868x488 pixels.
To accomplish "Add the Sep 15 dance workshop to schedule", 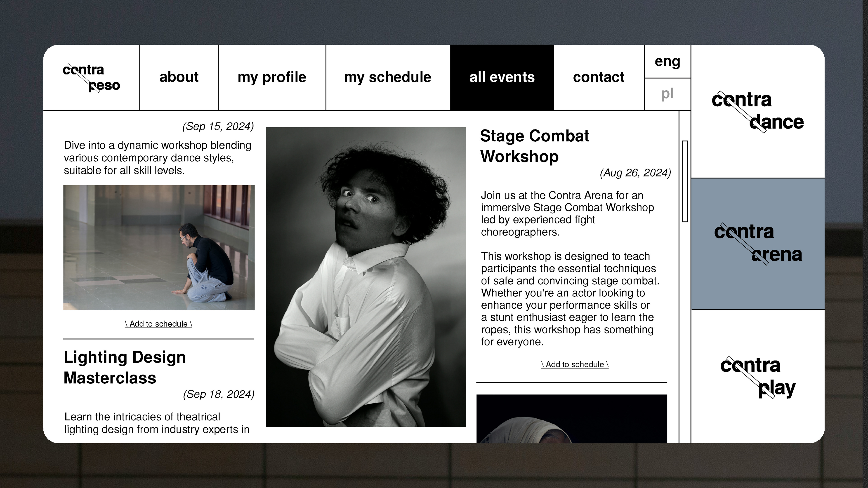I will pyautogui.click(x=158, y=324).
